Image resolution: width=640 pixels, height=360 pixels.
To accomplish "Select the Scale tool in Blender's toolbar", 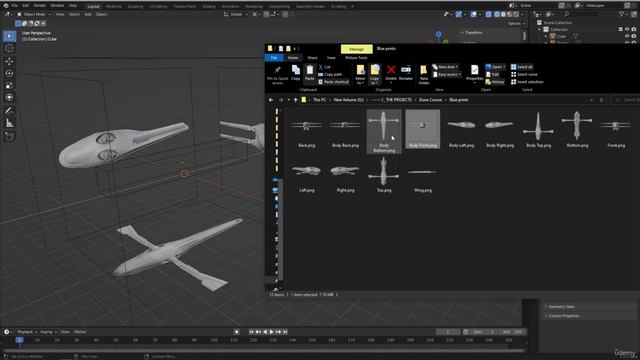I will (9, 86).
